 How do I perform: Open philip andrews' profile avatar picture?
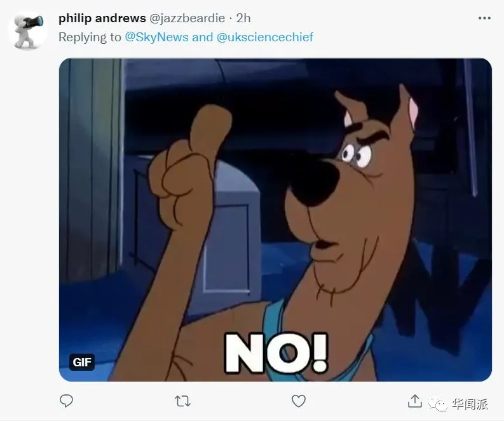[x=27, y=30]
